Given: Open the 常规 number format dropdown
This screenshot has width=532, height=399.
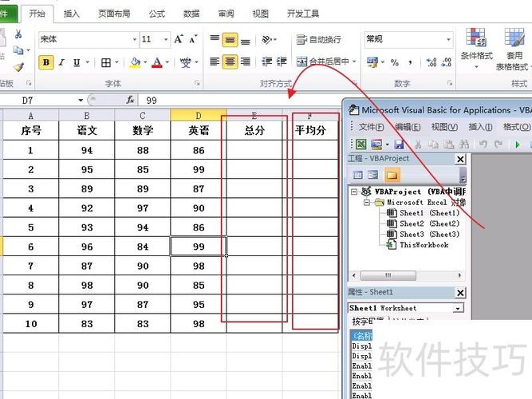Looking at the screenshot, I should point(448,39).
